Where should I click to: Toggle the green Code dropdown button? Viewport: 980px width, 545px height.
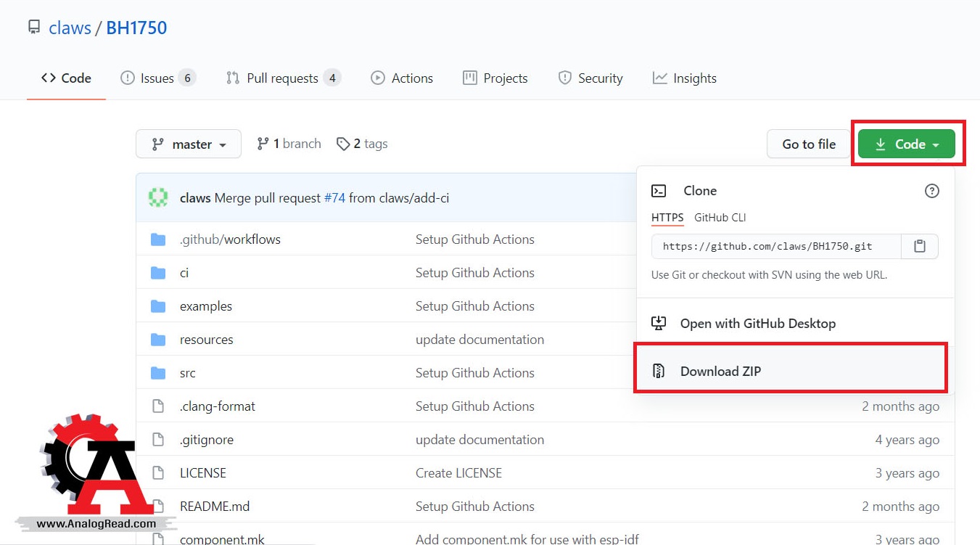pos(907,144)
